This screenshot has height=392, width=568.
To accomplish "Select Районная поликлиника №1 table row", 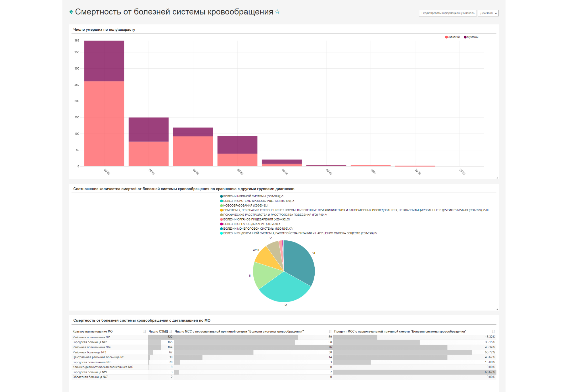I will [x=284, y=337].
